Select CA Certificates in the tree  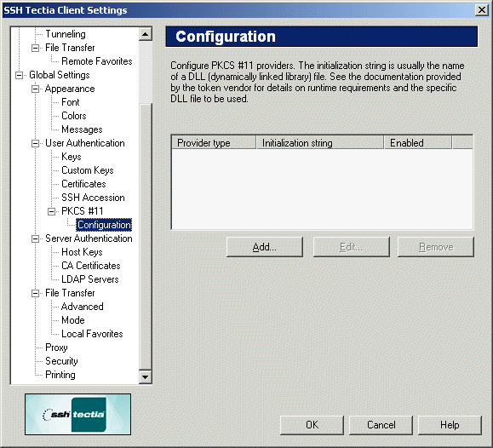[91, 266]
